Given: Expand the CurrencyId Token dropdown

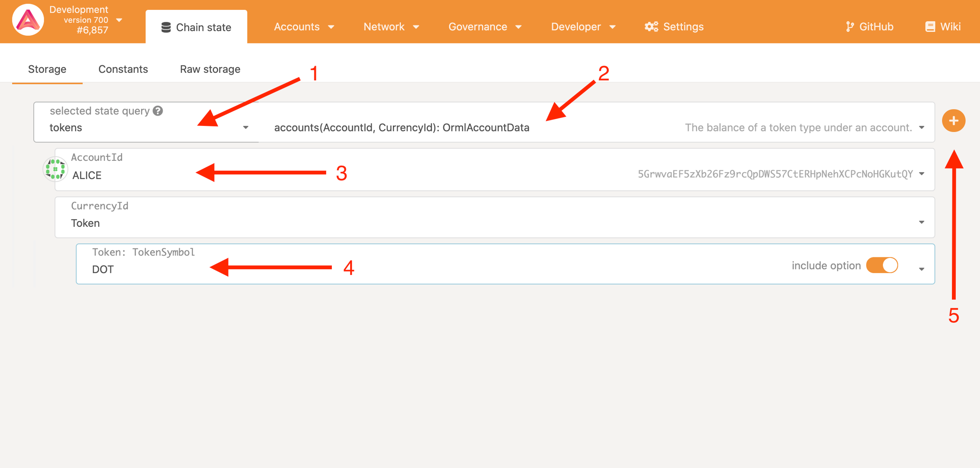Looking at the screenshot, I should pyautogui.click(x=921, y=223).
